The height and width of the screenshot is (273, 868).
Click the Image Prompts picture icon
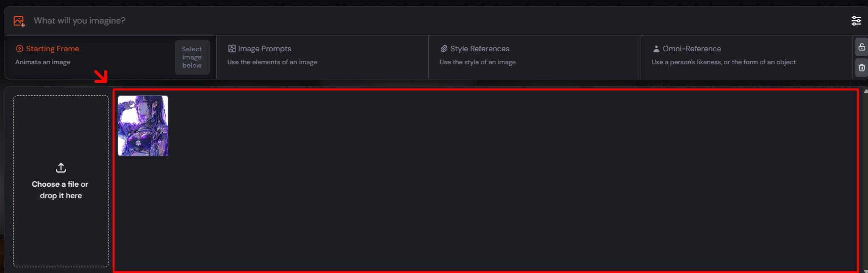click(x=232, y=49)
